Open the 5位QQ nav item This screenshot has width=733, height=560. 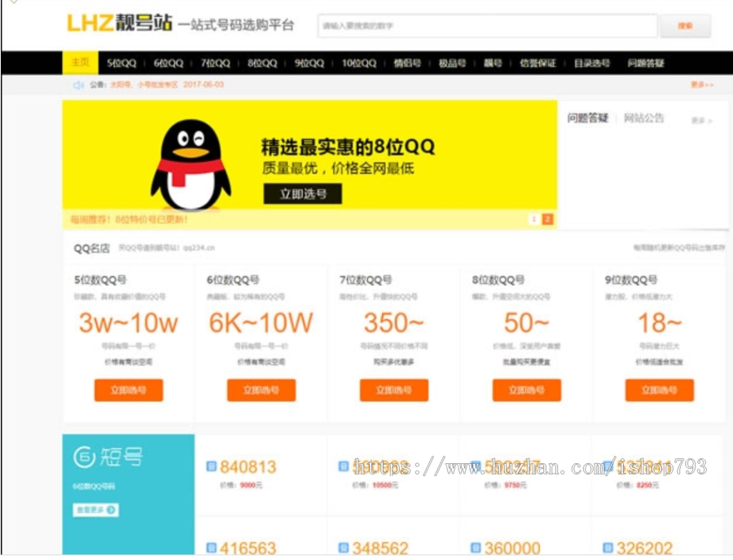pyautogui.click(x=121, y=63)
